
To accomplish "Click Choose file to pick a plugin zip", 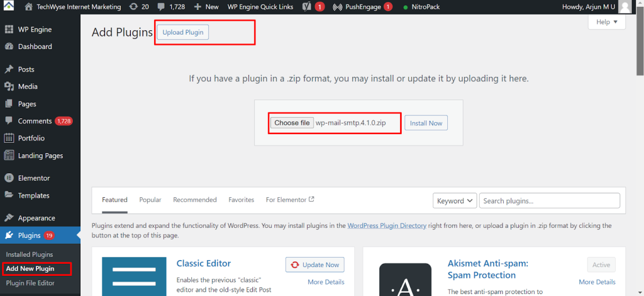I will (292, 123).
